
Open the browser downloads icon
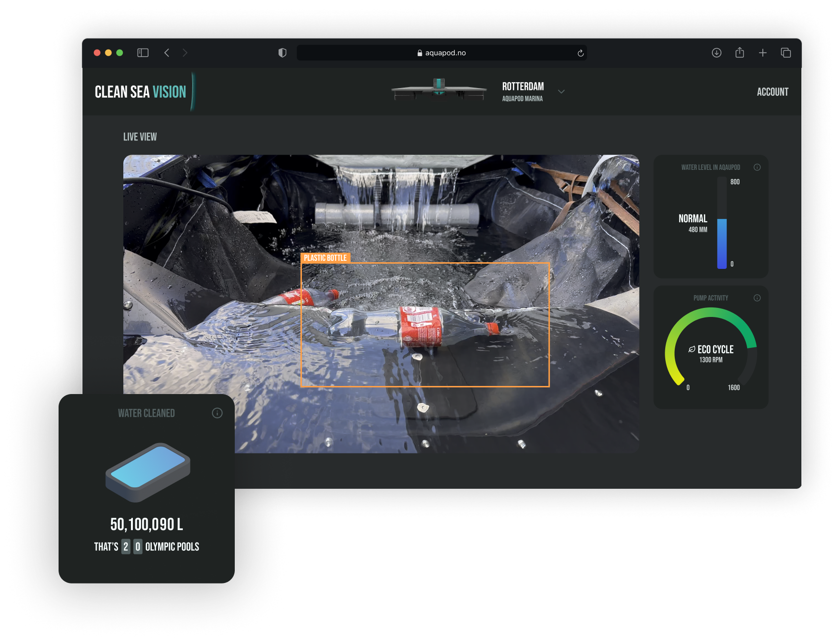(x=716, y=53)
